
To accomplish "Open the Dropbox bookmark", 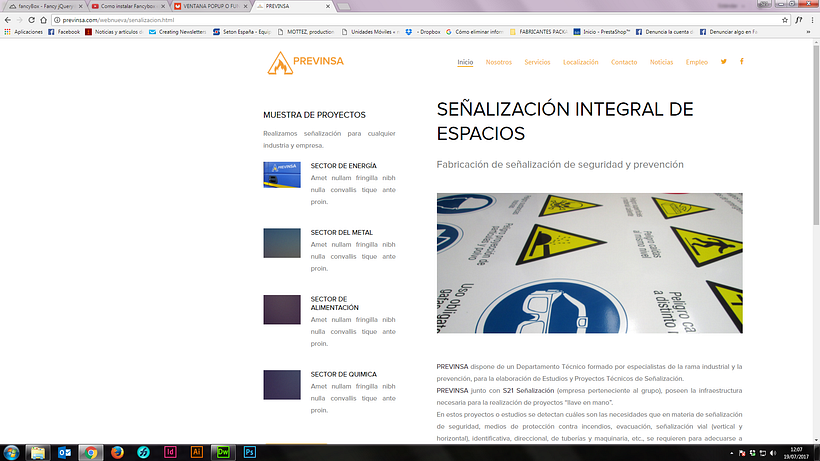I will [x=423, y=32].
